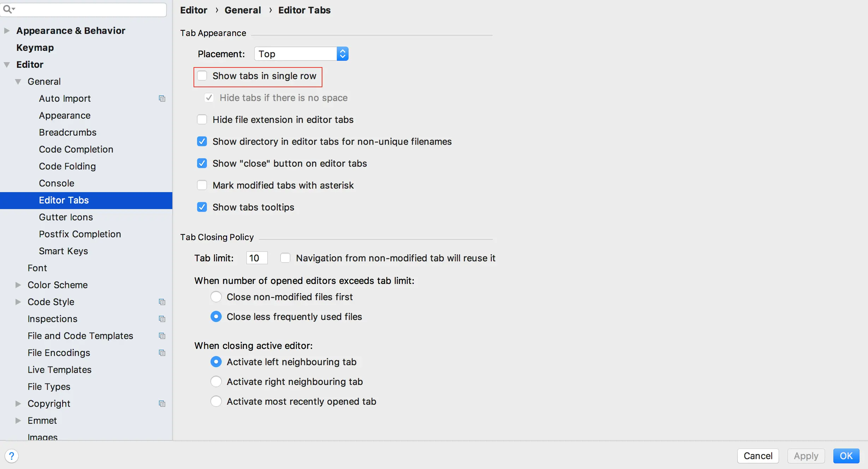Expand Appearance & Behavior section
Viewport: 868px width, 469px height.
click(x=7, y=31)
